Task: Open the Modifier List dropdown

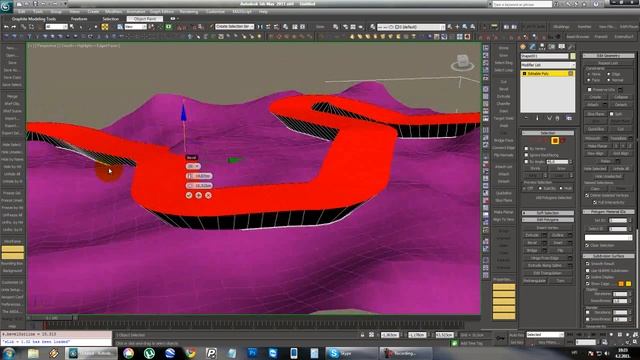Action: (548, 65)
